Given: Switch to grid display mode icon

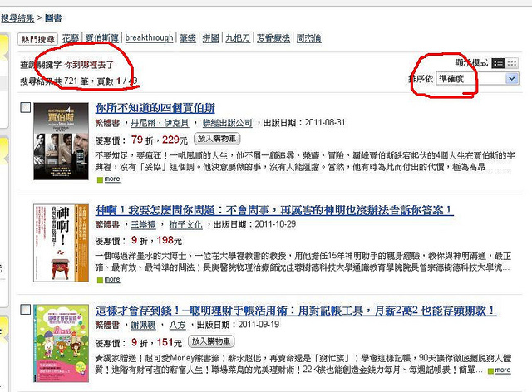Looking at the screenshot, I should coord(512,63).
